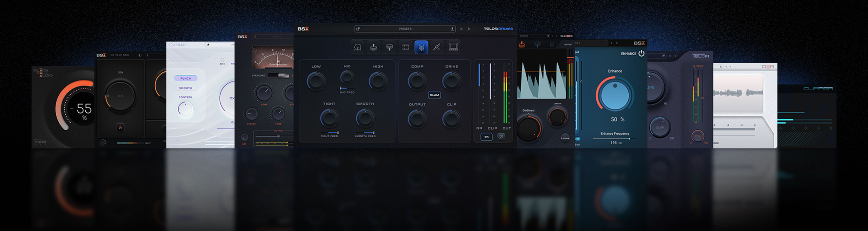Select the snare bottom icon in Telos Drums

point(389,47)
